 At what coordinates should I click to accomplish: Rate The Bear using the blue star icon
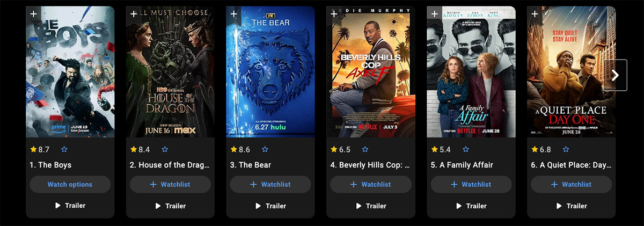(x=265, y=149)
